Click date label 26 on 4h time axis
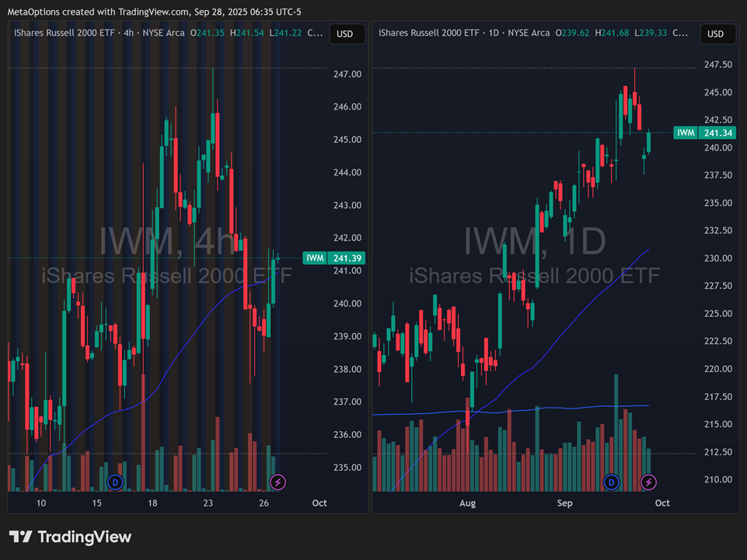The width and height of the screenshot is (747, 560). (264, 503)
